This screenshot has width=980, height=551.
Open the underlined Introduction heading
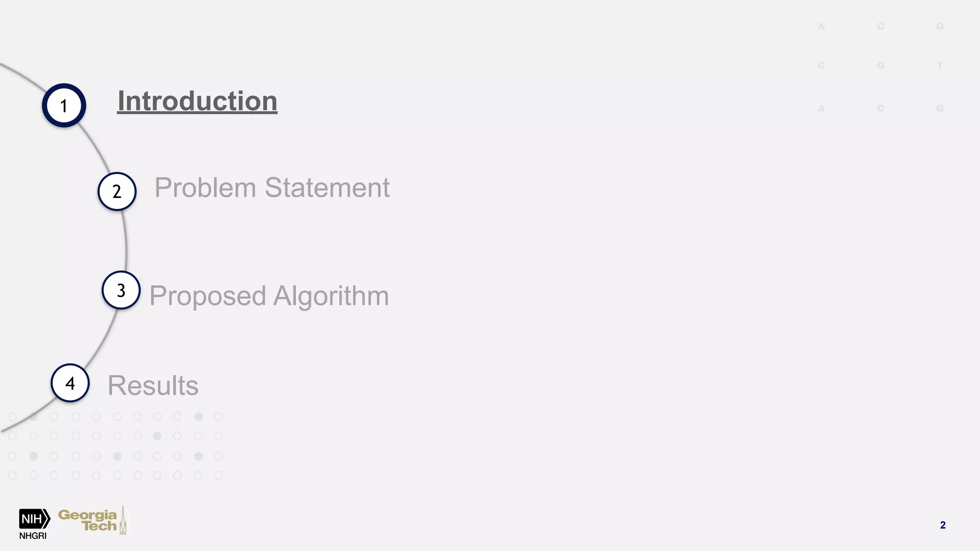tap(197, 101)
